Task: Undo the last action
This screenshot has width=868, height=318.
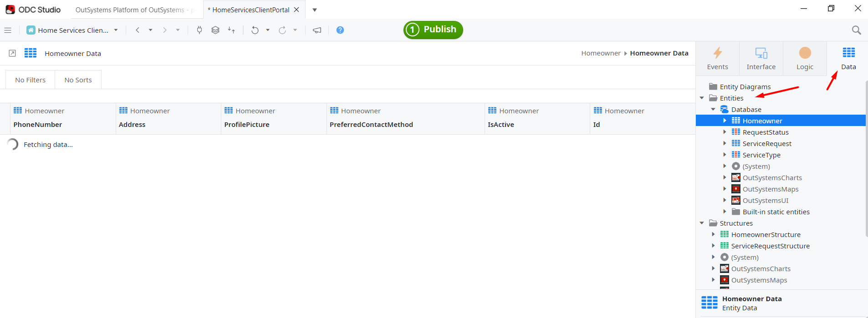Action: [x=255, y=30]
